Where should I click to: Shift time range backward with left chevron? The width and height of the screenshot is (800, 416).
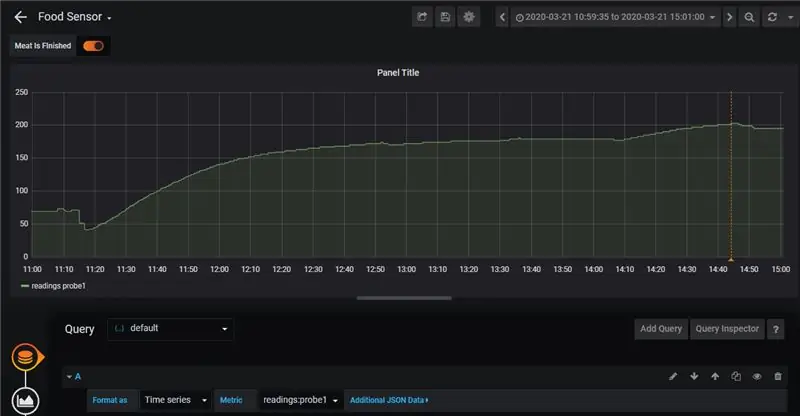[x=503, y=17]
